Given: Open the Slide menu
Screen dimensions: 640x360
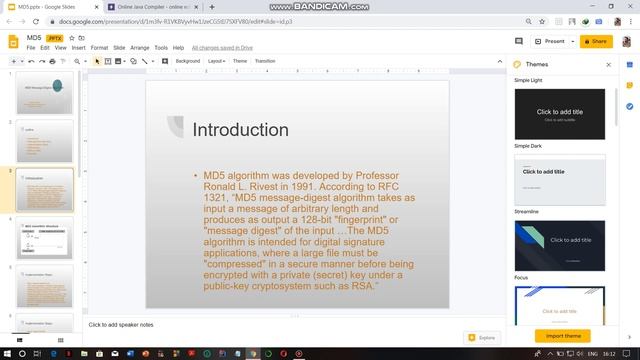Looking at the screenshot, I should [119, 48].
